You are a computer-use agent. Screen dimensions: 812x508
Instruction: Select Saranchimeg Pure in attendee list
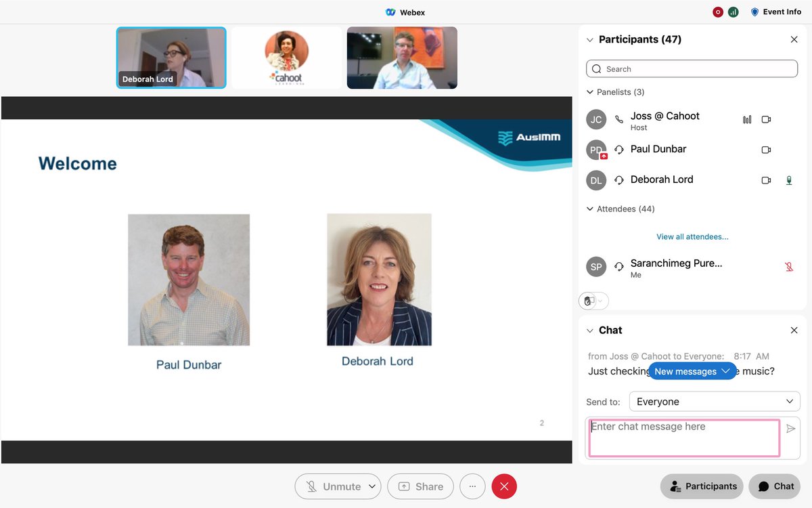tap(677, 263)
